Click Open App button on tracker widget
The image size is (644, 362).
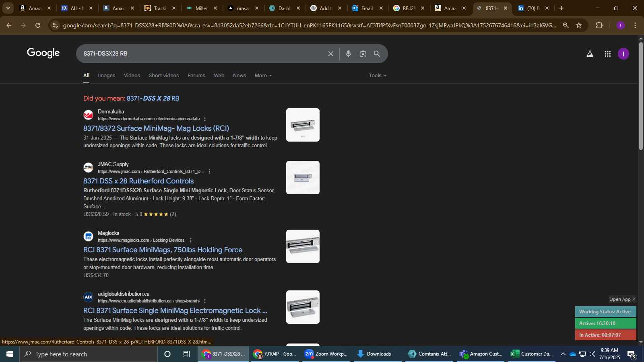pyautogui.click(x=622, y=299)
